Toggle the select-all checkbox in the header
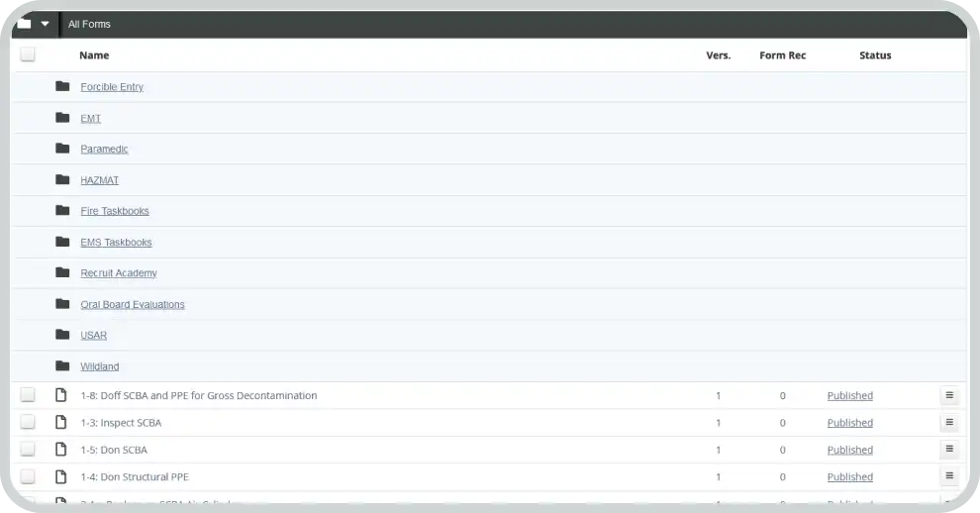This screenshot has width=980, height=513. (28, 54)
